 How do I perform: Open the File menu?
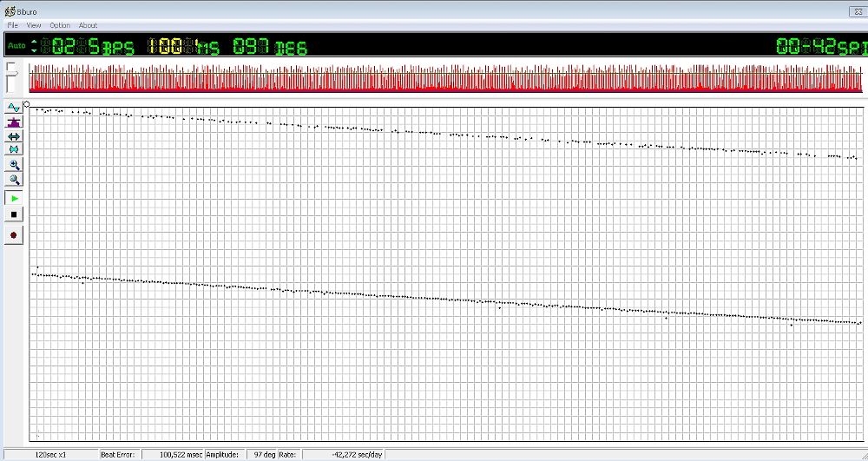[x=13, y=25]
